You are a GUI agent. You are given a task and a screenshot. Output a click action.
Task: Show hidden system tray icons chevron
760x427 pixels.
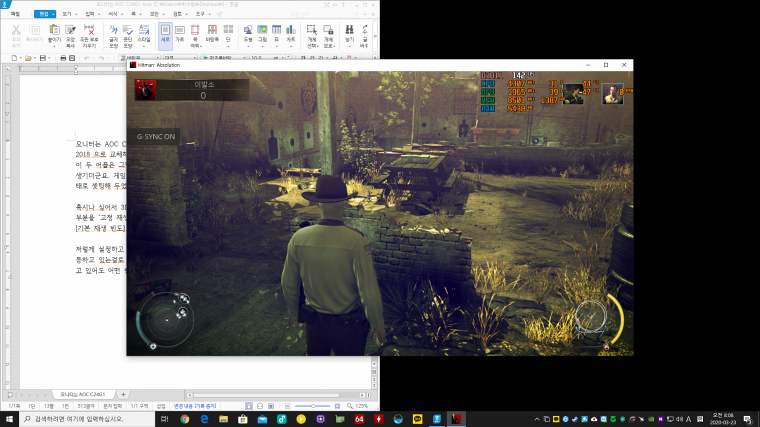pyautogui.click(x=537, y=419)
